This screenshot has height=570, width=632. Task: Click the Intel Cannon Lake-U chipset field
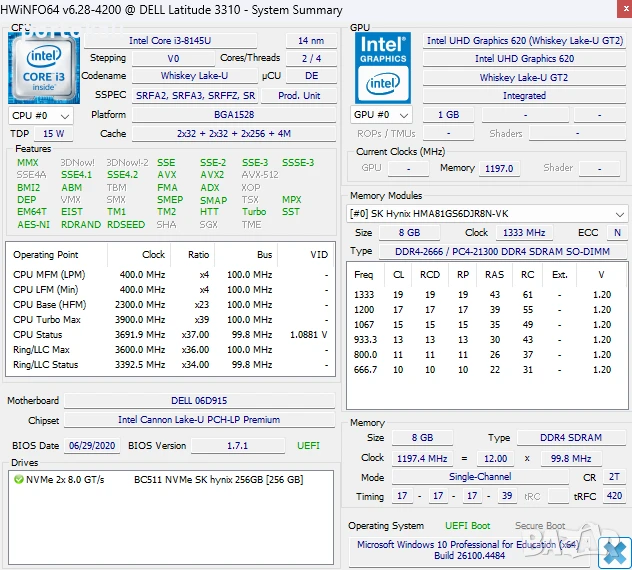coord(198,420)
